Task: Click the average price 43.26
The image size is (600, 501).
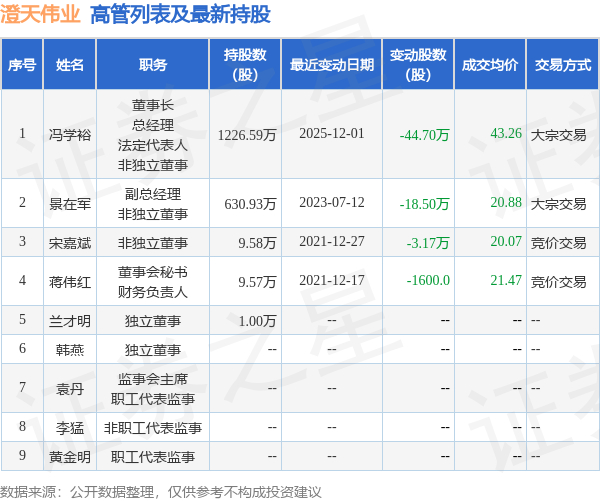Action: (506, 134)
